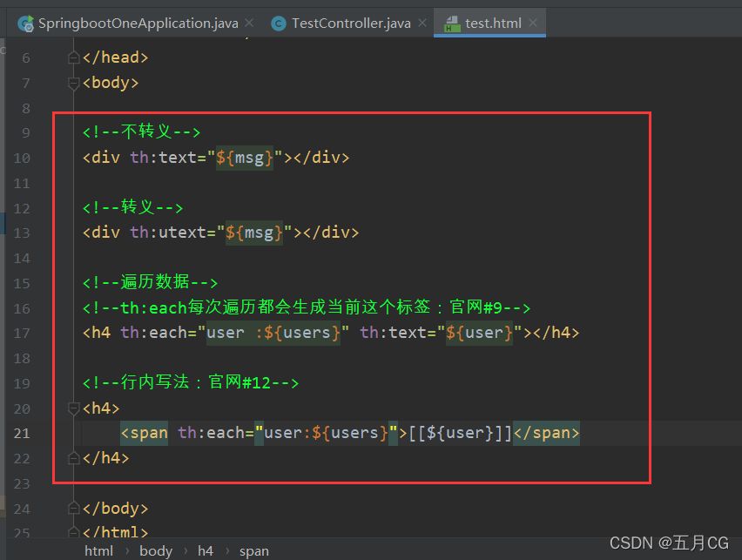The image size is (742, 560).
Task: Click th:text="${user}" on line 17
Action: coord(441,333)
